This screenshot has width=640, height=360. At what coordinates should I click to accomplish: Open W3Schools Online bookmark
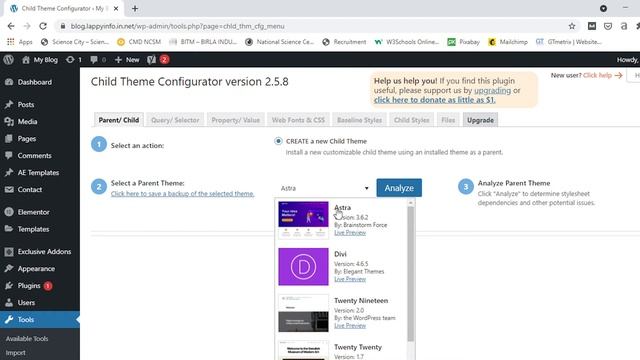coord(407,42)
